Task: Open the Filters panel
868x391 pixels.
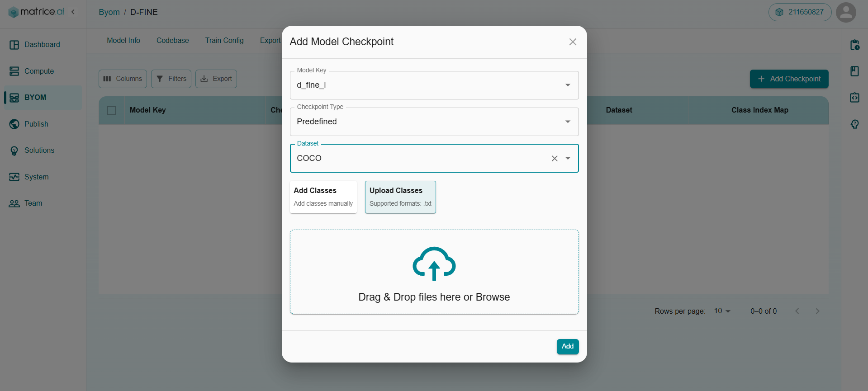Action: pyautogui.click(x=171, y=79)
